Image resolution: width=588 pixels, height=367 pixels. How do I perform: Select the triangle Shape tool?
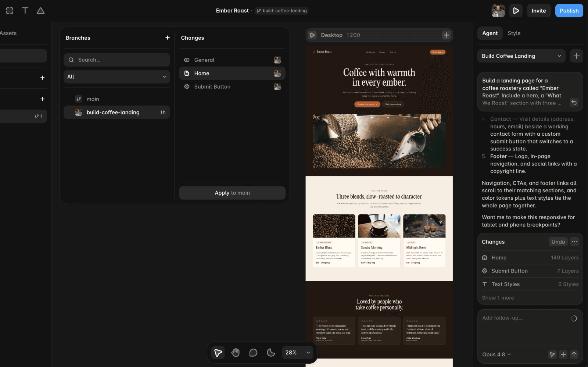[41, 11]
